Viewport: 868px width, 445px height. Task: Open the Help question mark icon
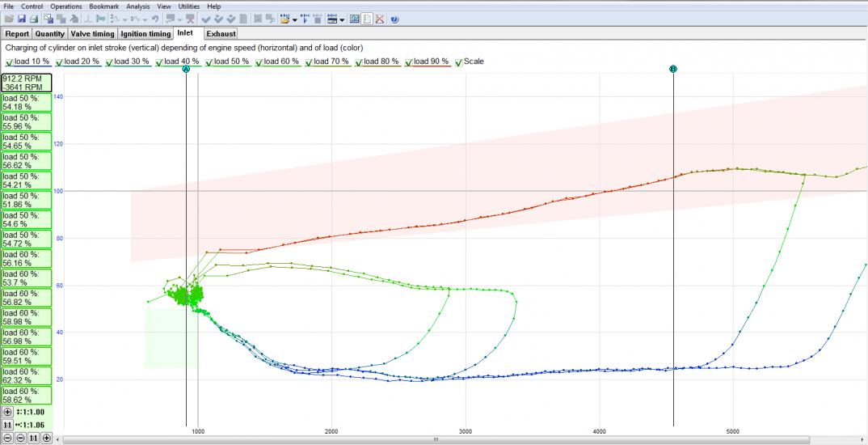click(x=394, y=19)
